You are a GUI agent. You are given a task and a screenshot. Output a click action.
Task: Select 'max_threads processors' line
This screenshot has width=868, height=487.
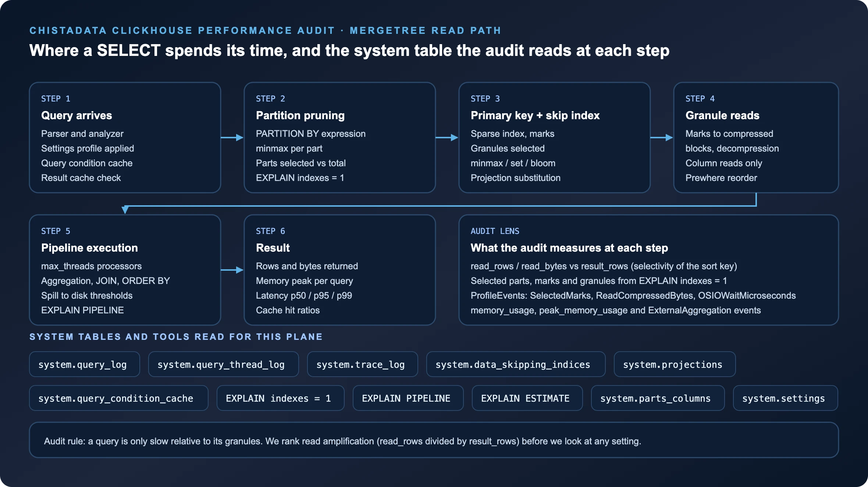click(x=91, y=266)
